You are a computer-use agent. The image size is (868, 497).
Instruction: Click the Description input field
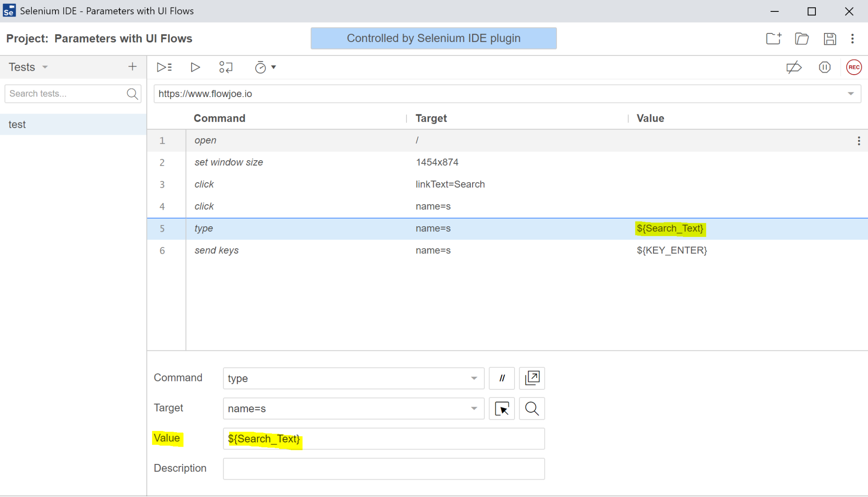[x=384, y=468]
